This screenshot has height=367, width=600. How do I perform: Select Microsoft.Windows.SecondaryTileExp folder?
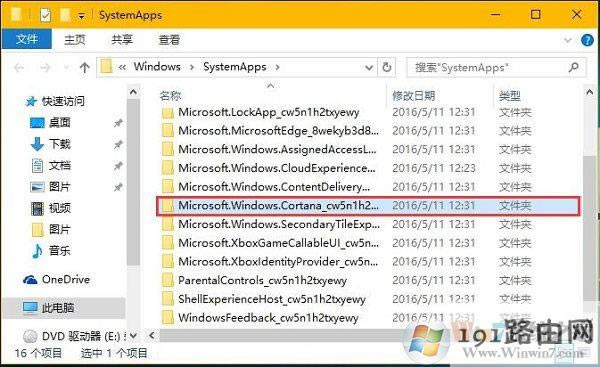(279, 224)
